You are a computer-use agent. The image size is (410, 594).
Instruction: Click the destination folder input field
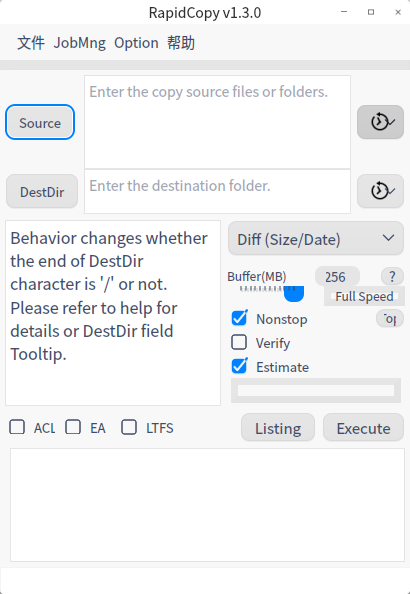point(218,191)
